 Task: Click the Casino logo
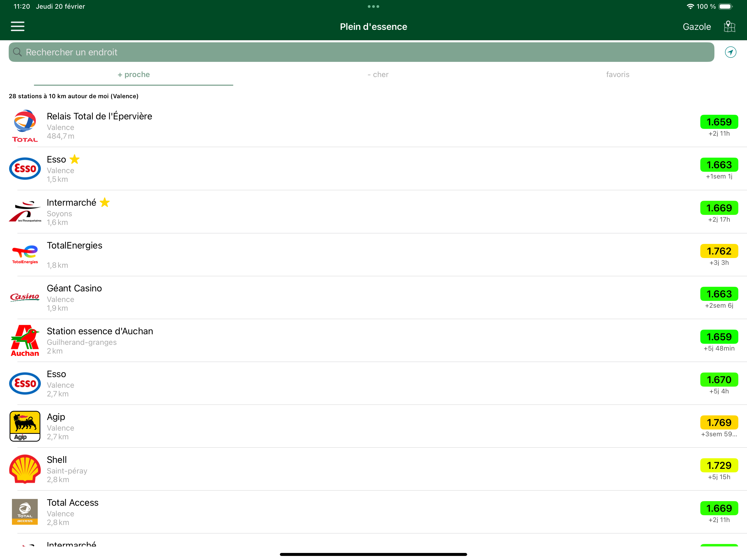click(x=25, y=297)
